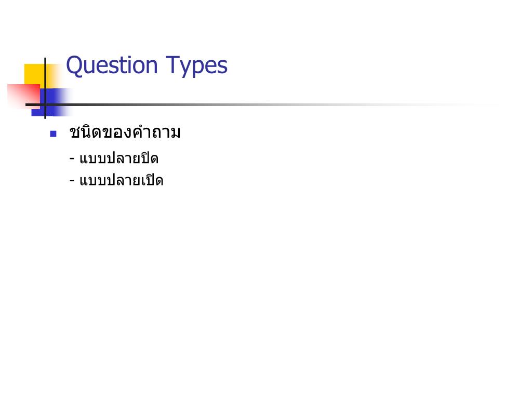Click the red gradient square

pos(23,96)
